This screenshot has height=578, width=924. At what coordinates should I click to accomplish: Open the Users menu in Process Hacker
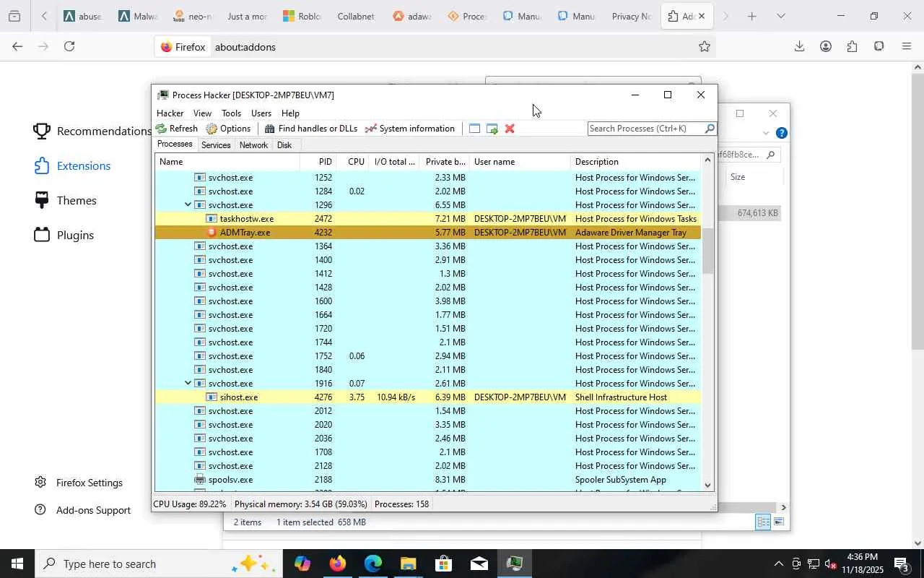pos(261,113)
